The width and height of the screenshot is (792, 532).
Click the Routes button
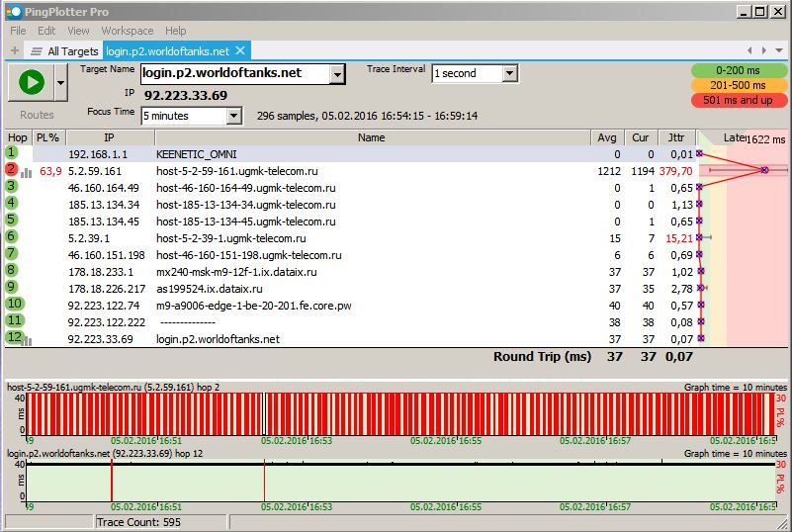click(37, 115)
